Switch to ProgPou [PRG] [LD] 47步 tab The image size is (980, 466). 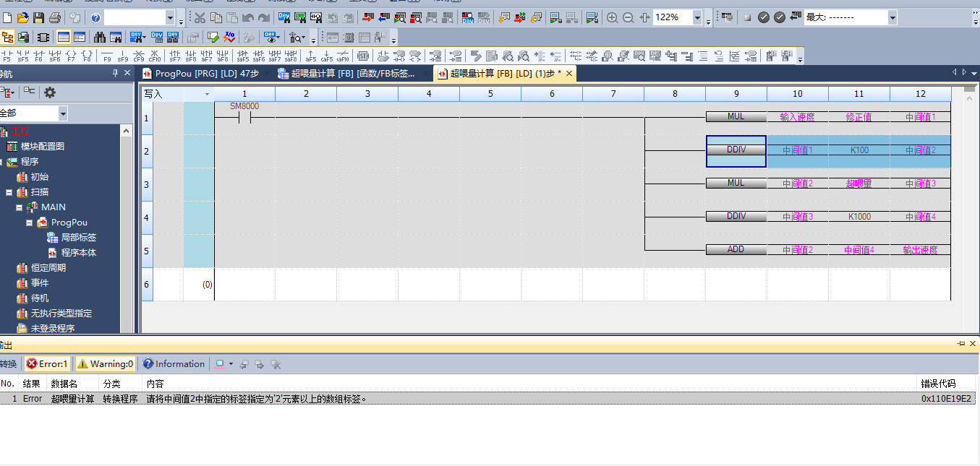pyautogui.click(x=200, y=74)
